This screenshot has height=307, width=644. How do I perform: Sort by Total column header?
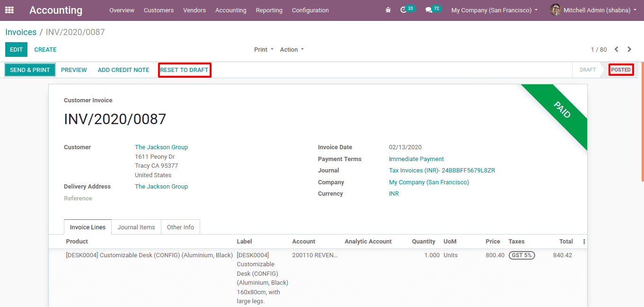[x=566, y=242]
